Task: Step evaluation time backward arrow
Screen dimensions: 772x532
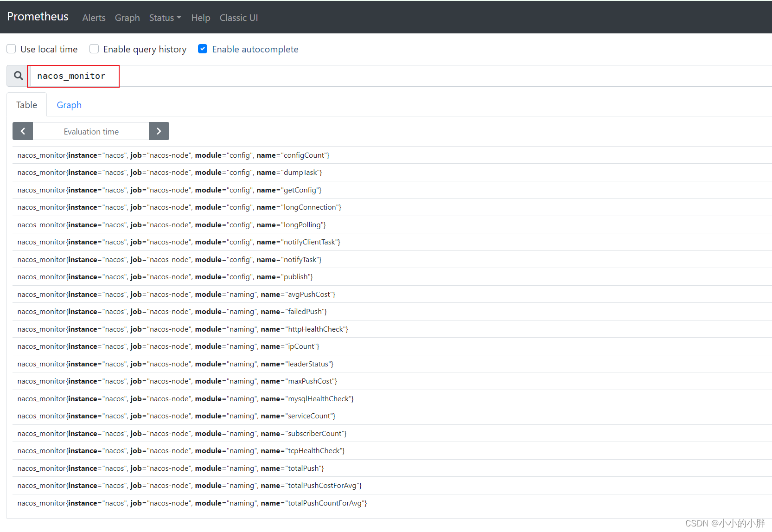Action: (23, 131)
